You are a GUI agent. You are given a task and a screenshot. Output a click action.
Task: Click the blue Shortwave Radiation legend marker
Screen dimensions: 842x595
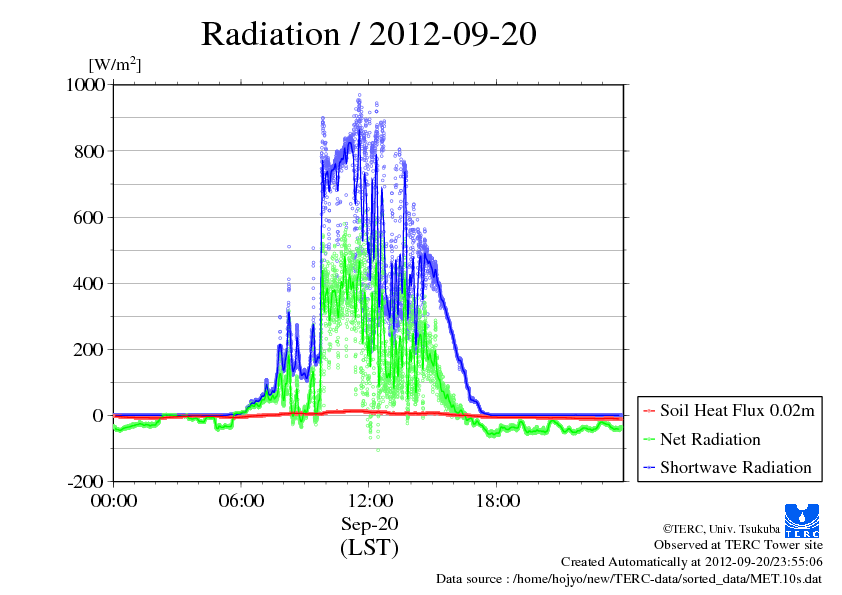(649, 468)
